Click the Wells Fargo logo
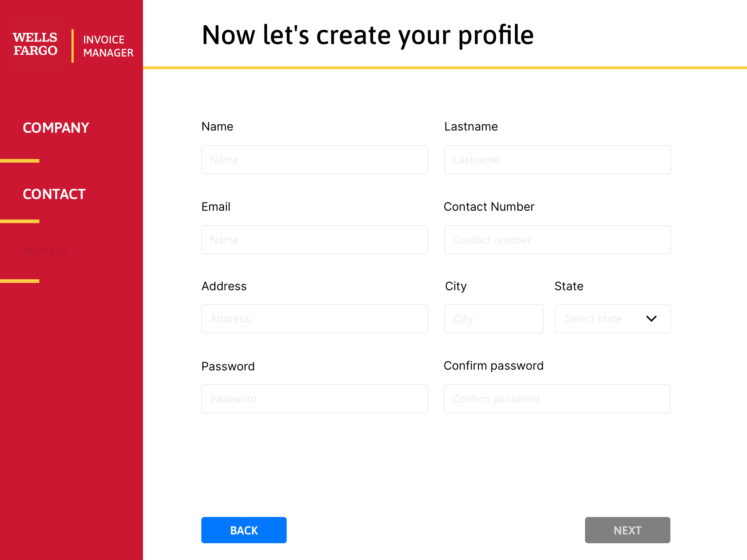Screen dimensions: 747x560 (35, 44)
